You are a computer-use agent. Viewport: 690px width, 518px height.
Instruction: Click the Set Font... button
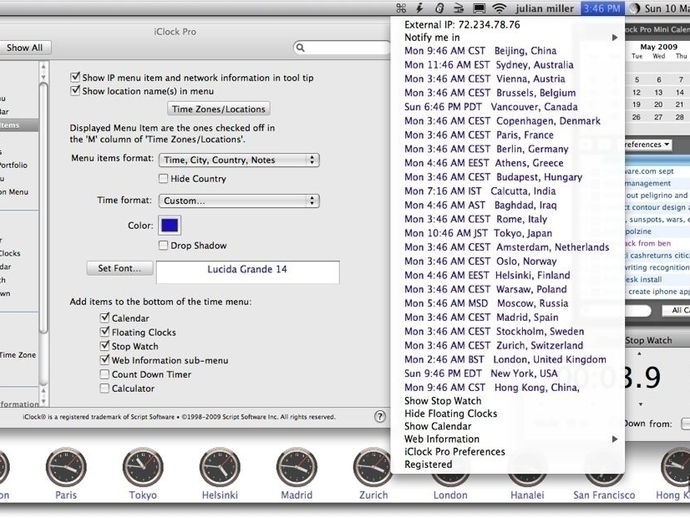click(119, 268)
